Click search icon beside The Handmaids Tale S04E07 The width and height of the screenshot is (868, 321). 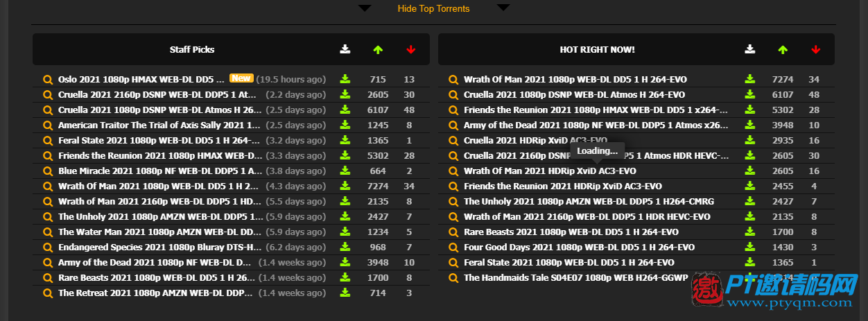[x=453, y=277]
